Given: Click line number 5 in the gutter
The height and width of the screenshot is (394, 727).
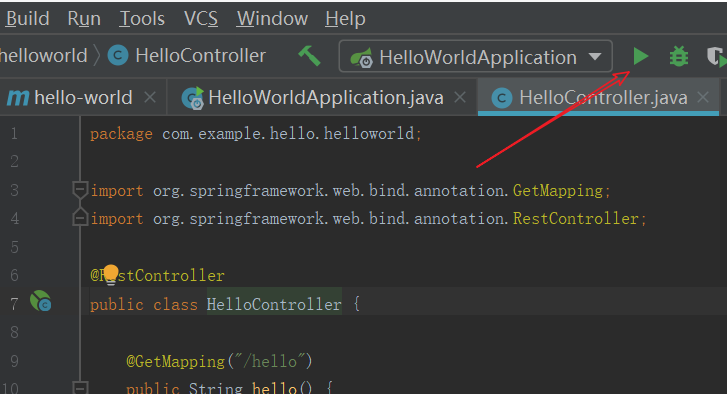Looking at the screenshot, I should click(x=14, y=247).
